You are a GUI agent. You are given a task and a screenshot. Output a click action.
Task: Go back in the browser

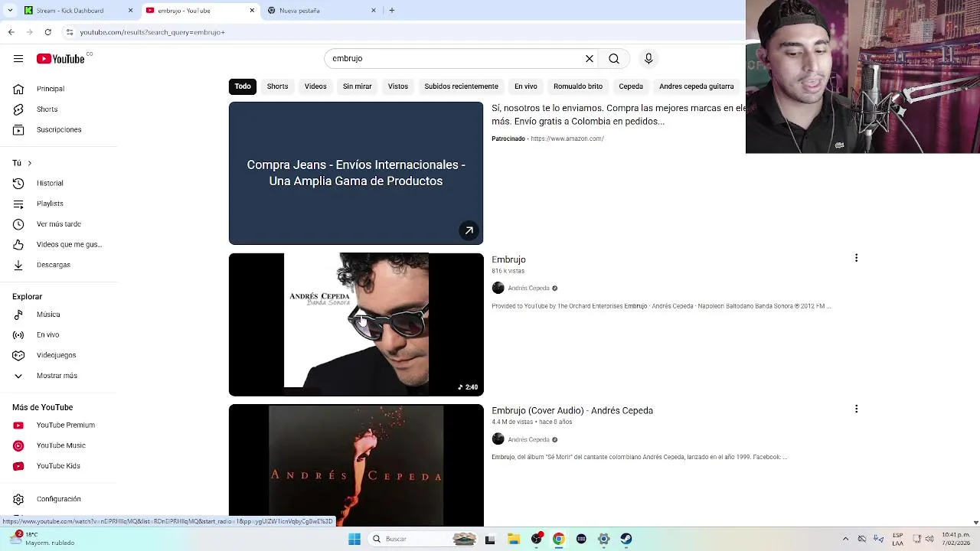[x=11, y=32]
